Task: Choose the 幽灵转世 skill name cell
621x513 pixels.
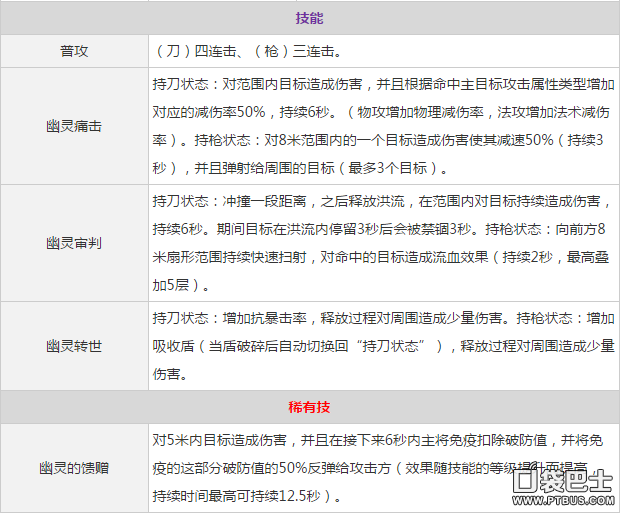Action: click(74, 345)
